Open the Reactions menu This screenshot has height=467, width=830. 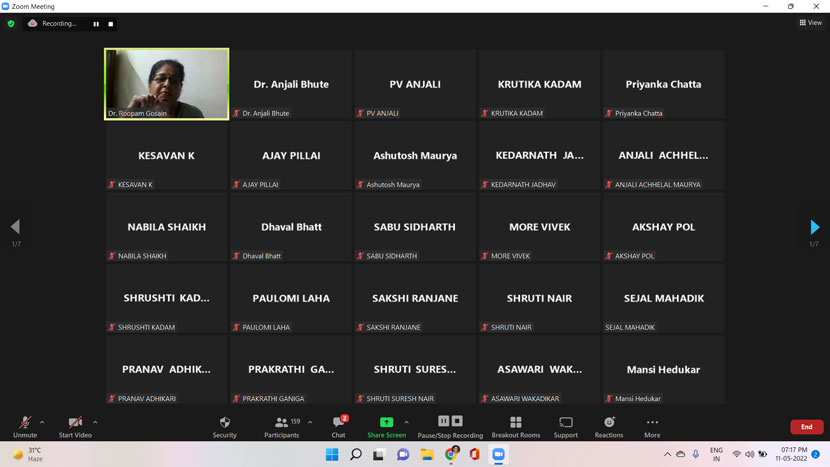click(608, 423)
